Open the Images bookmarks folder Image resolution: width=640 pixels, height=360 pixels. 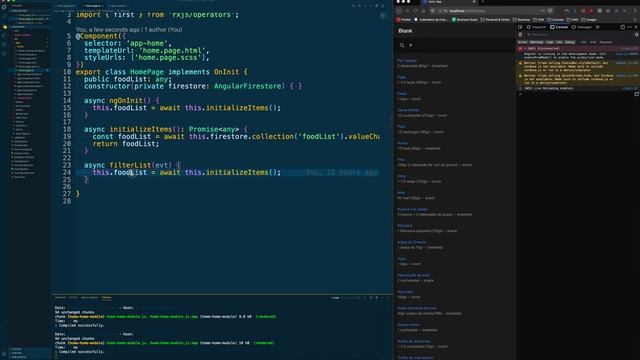pos(589,20)
